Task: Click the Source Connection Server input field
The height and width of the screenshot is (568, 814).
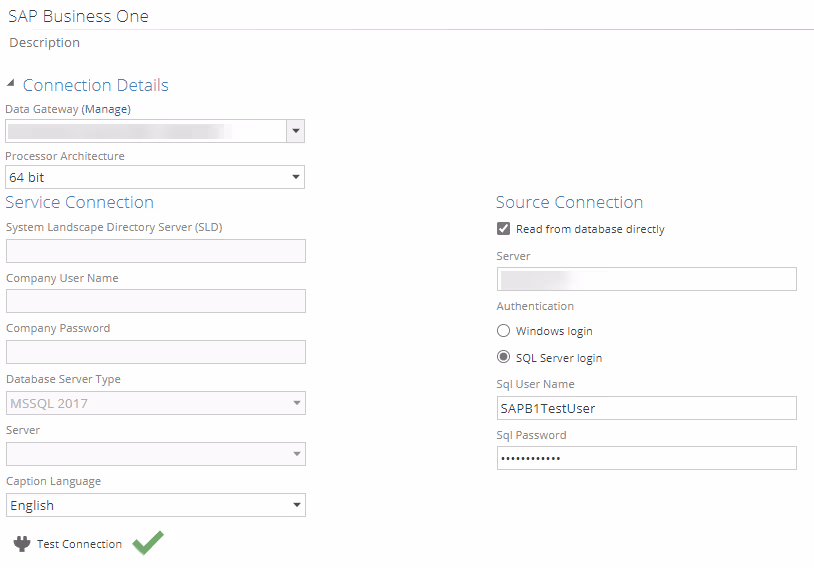Action: pyautogui.click(x=646, y=279)
